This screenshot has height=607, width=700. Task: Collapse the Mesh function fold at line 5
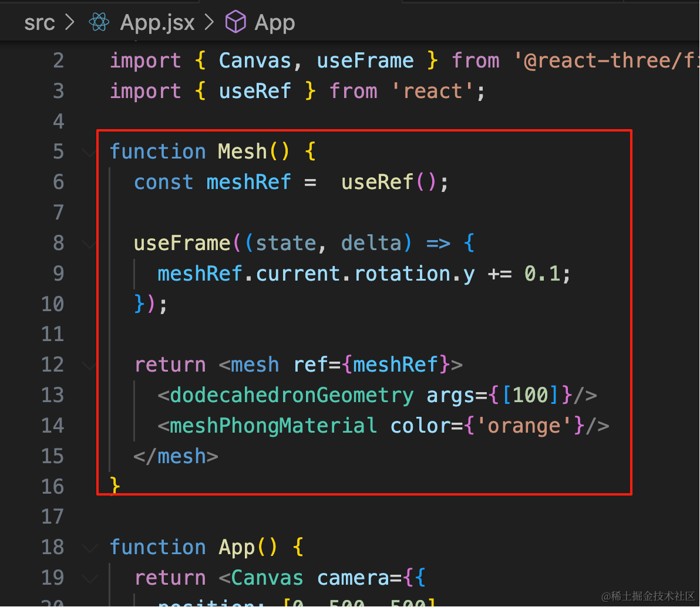(x=89, y=152)
